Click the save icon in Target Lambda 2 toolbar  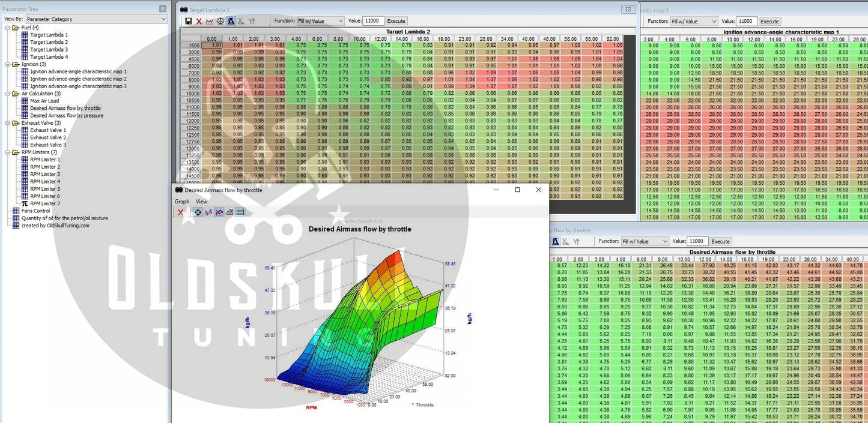point(189,21)
